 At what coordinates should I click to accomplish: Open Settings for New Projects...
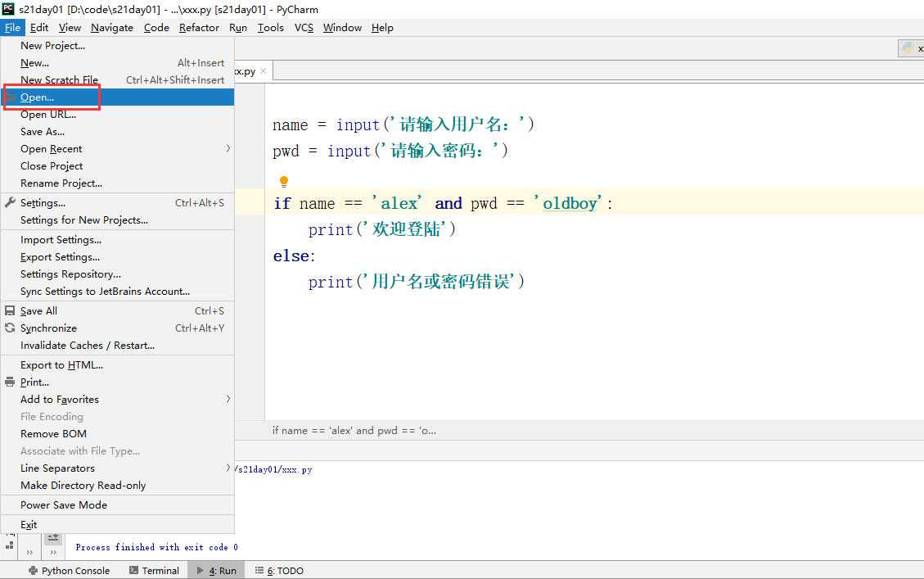[x=117, y=220]
